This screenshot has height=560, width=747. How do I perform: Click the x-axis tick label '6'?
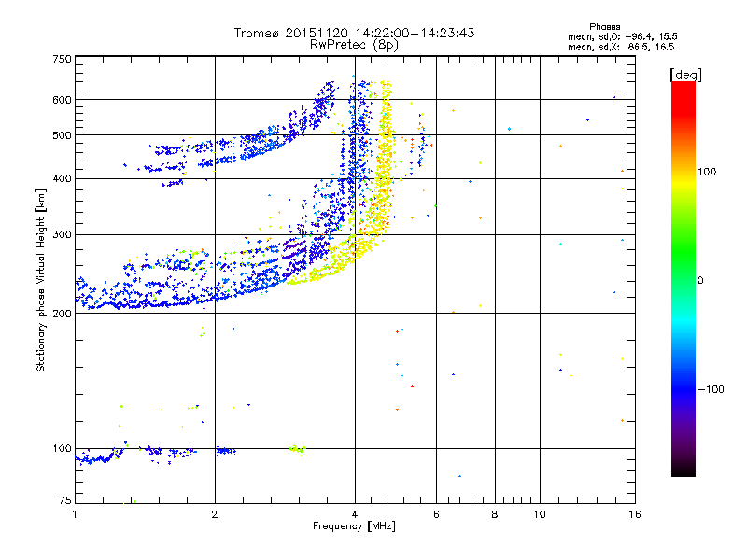point(436,514)
